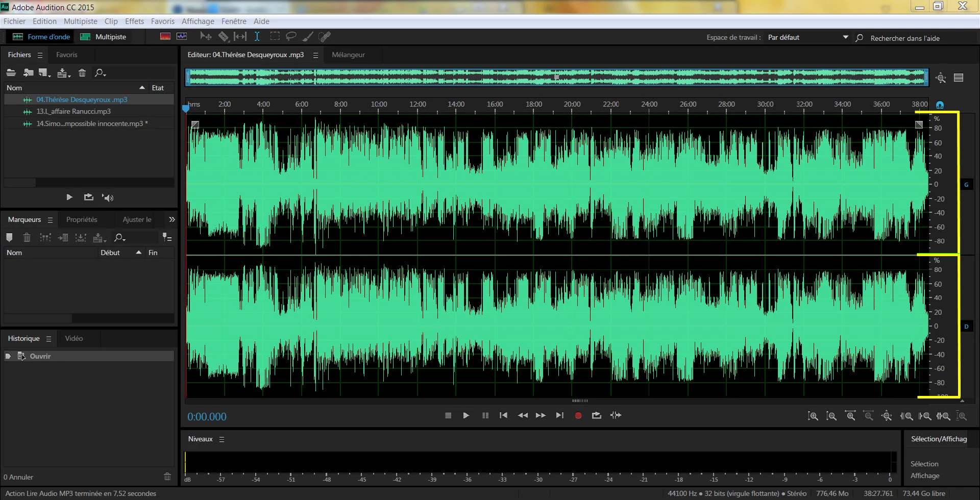Select the Time Selection tool
Image resolution: width=980 pixels, height=500 pixels.
257,36
